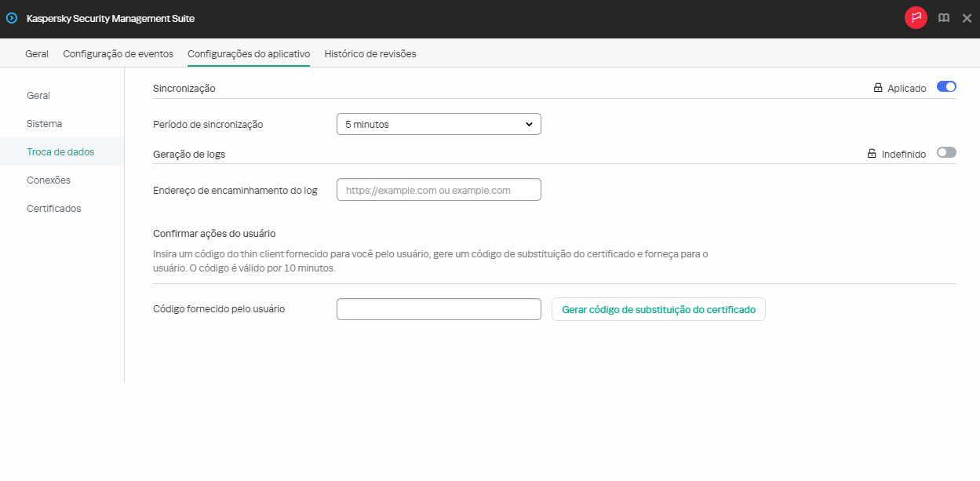
Task: Select Sistema in the sidebar
Action: 44,123
